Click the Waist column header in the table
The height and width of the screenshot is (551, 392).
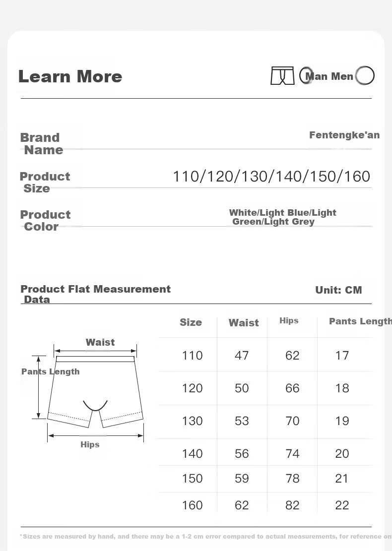[244, 322]
